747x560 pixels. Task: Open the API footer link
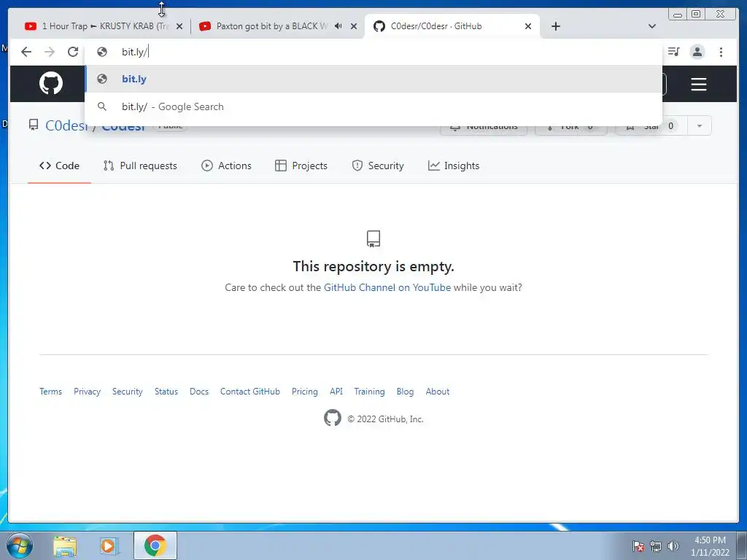click(x=336, y=392)
